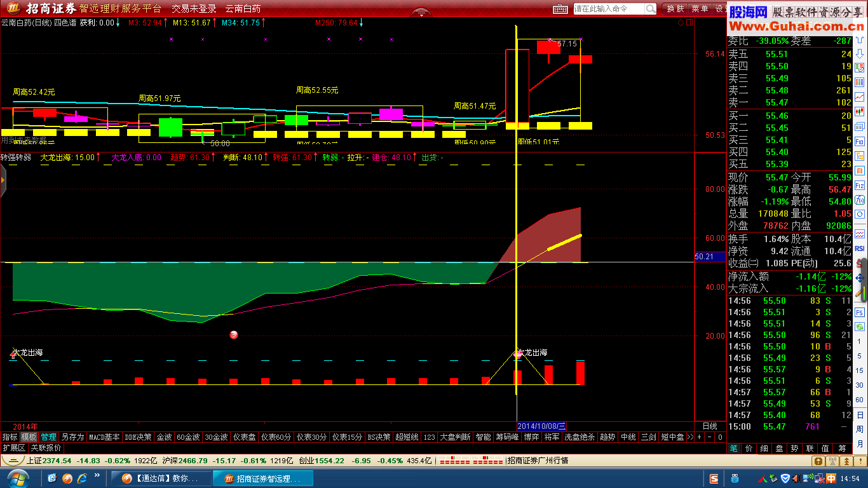Screen dimensions: 868x488
Task: Select 30-minute period in right toolbar
Action: (x=859, y=384)
